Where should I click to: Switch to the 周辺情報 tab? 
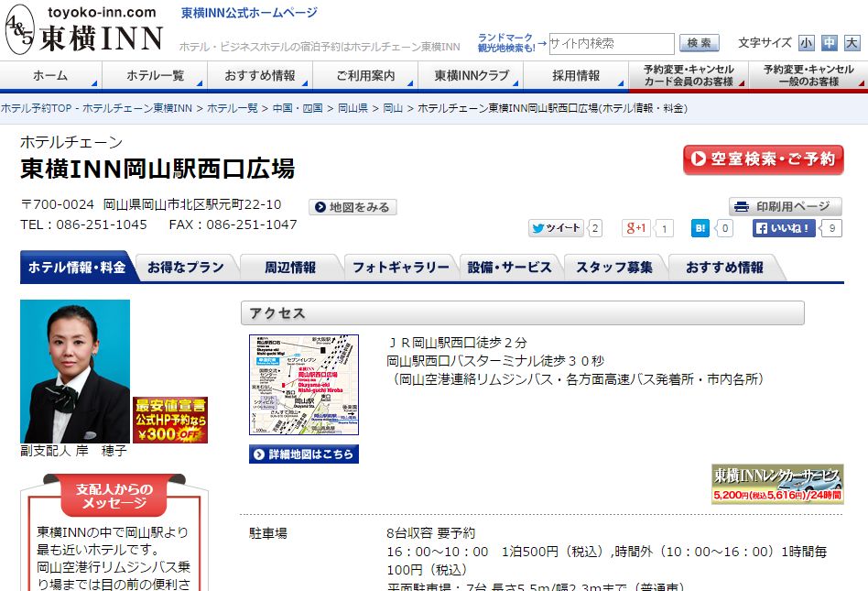pyautogui.click(x=290, y=268)
